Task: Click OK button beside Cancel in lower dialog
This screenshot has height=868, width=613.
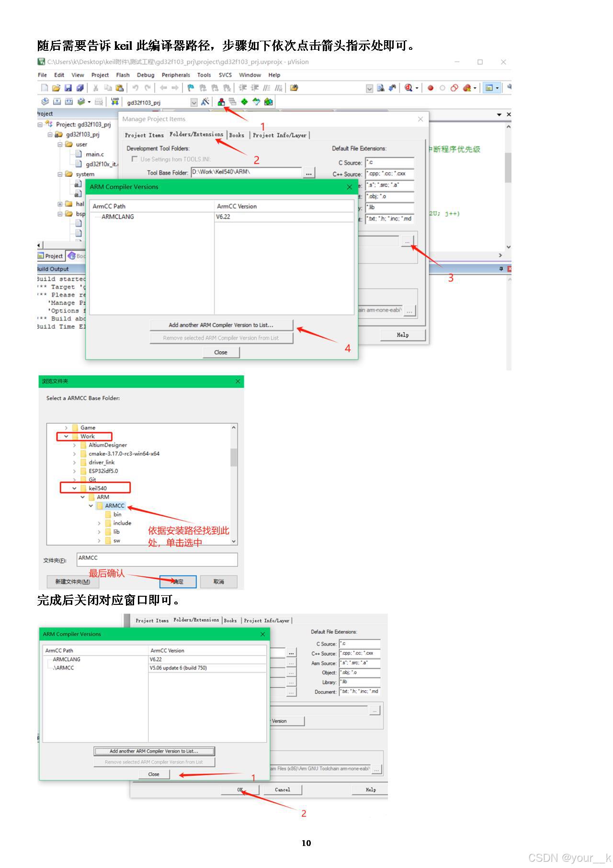Action: click(240, 789)
